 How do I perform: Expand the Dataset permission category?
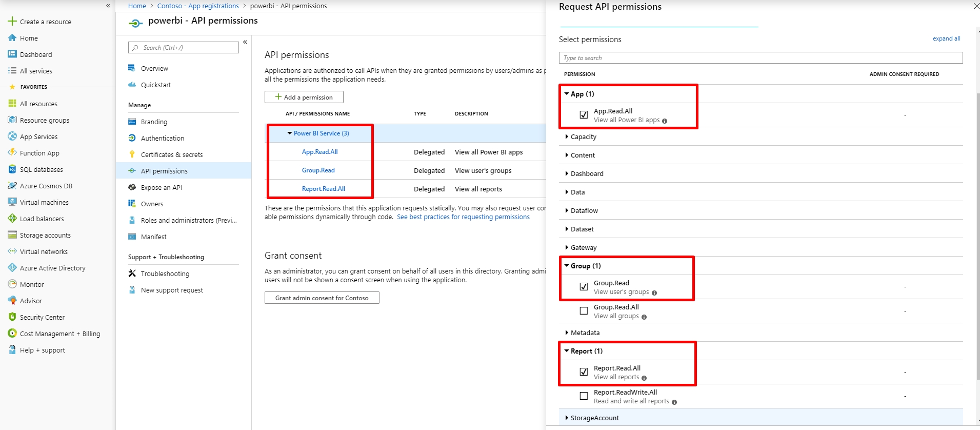[x=582, y=229]
